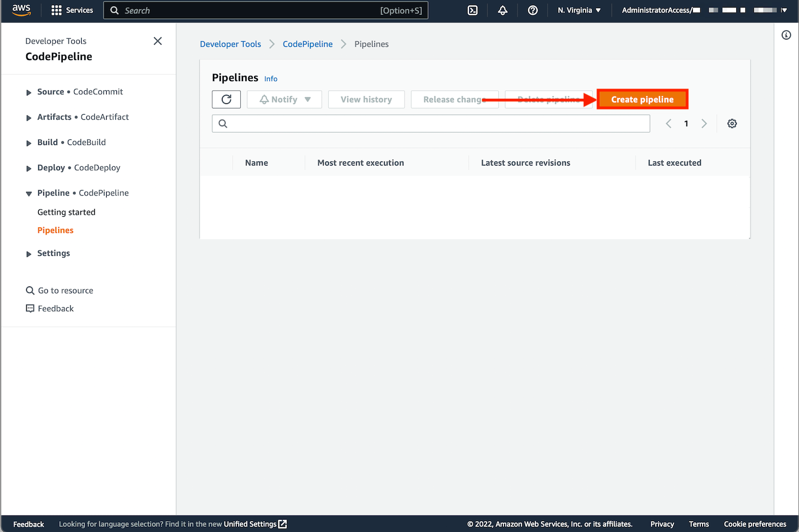
Task: Open the Notify dropdown
Action: point(284,99)
